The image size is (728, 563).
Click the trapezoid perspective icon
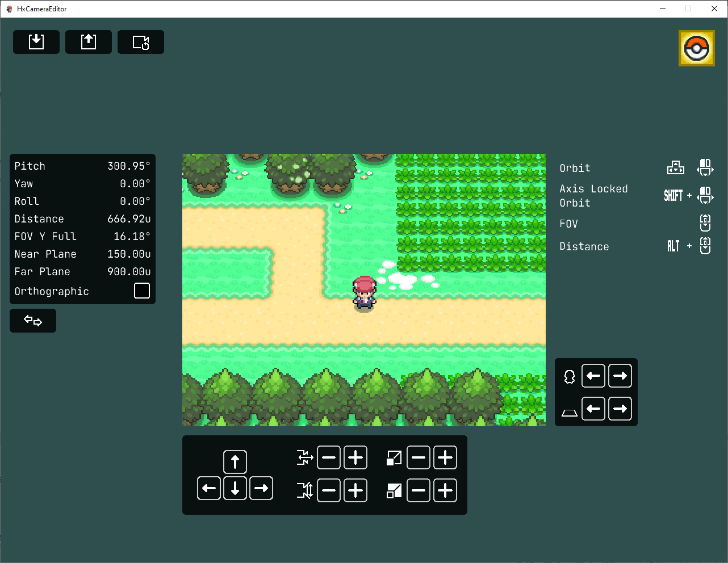point(570,413)
